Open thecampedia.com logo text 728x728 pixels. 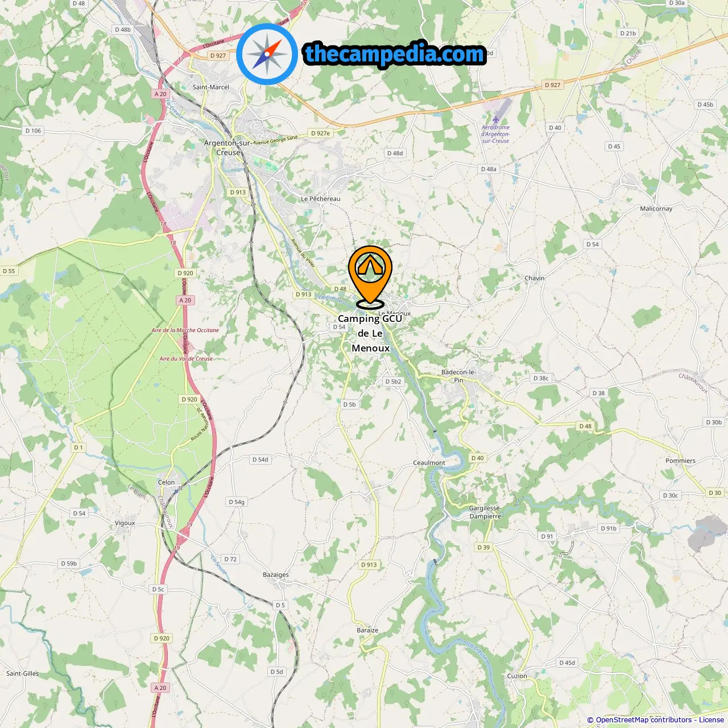[x=395, y=54]
